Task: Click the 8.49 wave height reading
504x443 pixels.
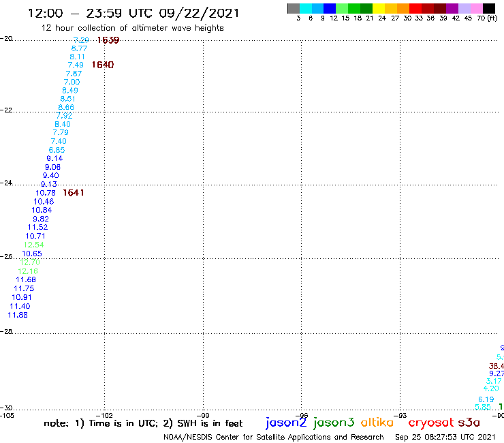Action: (x=70, y=91)
